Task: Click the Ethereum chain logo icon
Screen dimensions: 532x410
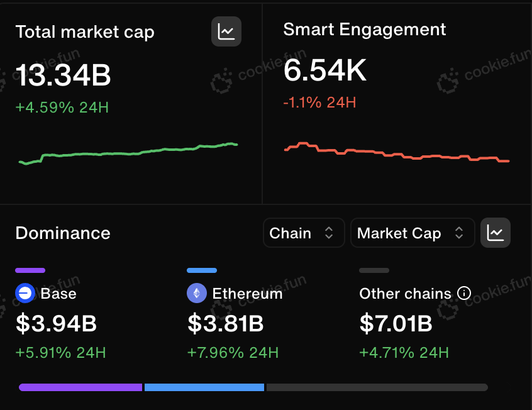Action: click(197, 293)
